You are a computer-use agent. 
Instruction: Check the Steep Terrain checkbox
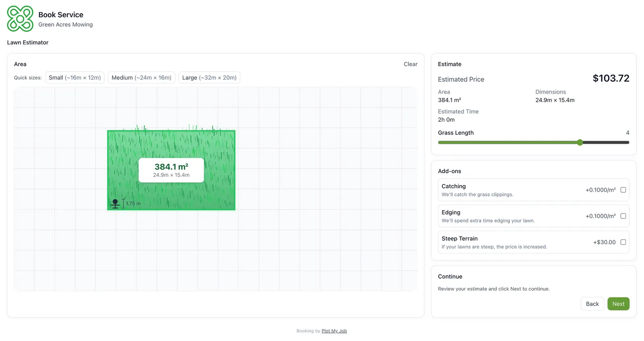tap(623, 242)
